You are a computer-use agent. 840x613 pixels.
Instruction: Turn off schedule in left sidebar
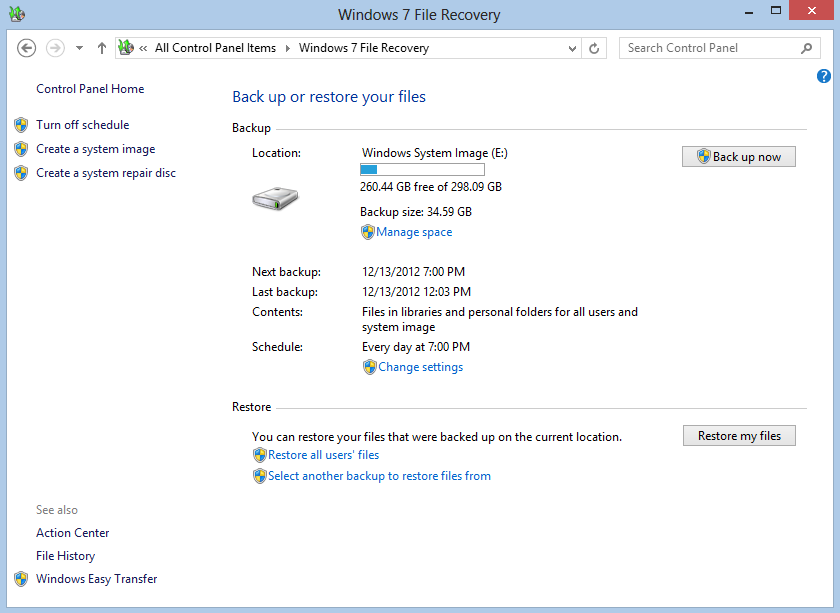coord(83,125)
